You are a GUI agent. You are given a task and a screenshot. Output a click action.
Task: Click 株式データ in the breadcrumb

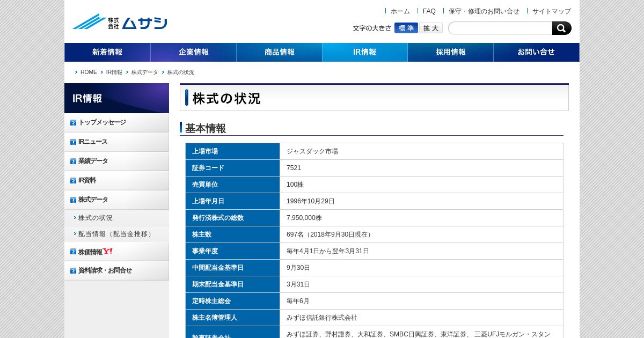(x=144, y=72)
